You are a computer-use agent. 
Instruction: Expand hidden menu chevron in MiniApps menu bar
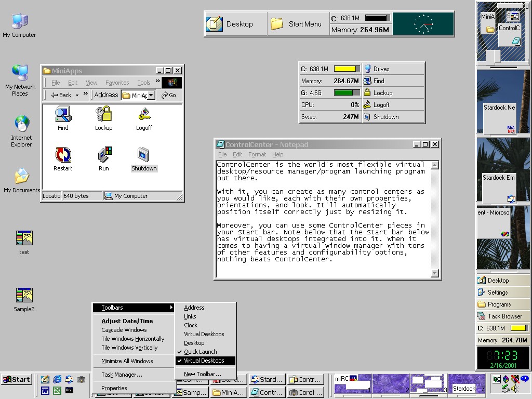pos(158,81)
